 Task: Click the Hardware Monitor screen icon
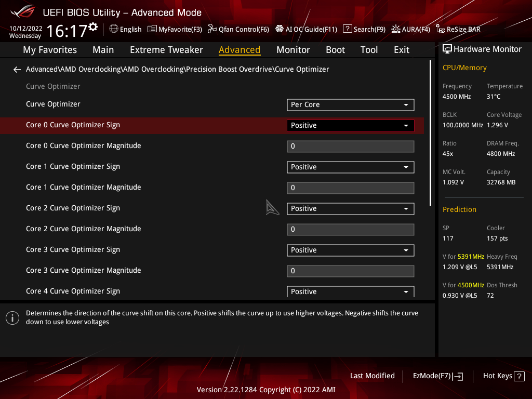447,49
